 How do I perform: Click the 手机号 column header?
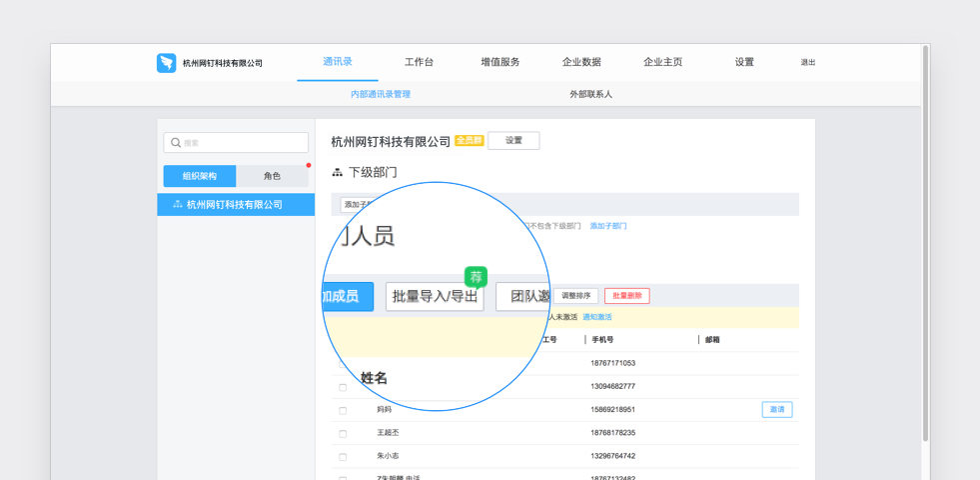point(602,340)
